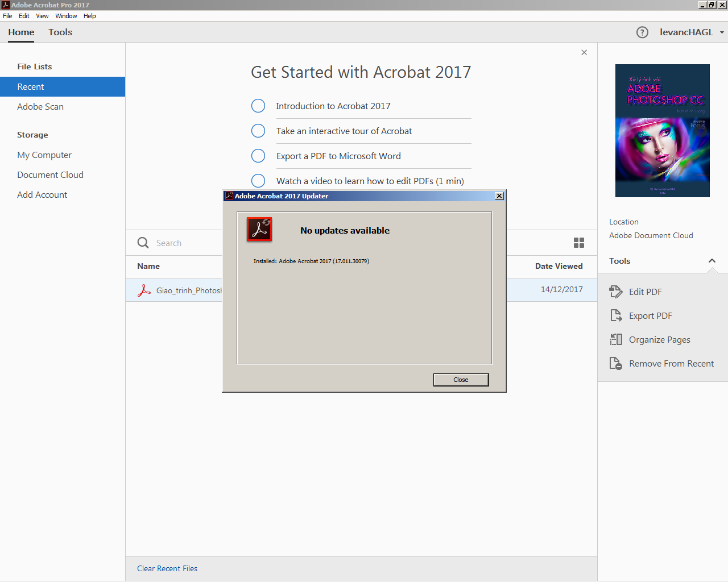The height and width of the screenshot is (582, 728).
Task: Open the Window menu
Action: pos(66,16)
